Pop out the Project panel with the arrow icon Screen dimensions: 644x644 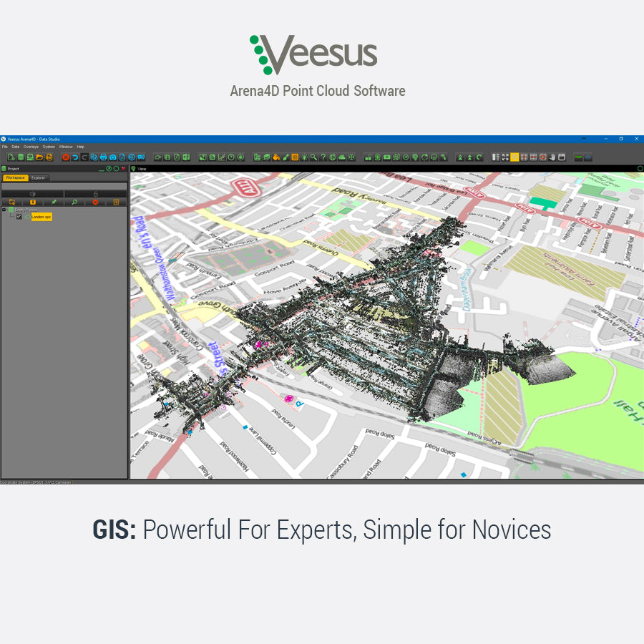(x=109, y=168)
